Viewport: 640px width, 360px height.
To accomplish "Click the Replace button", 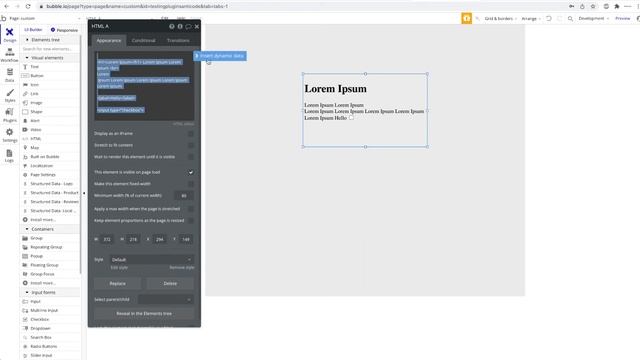I will coord(118,283).
